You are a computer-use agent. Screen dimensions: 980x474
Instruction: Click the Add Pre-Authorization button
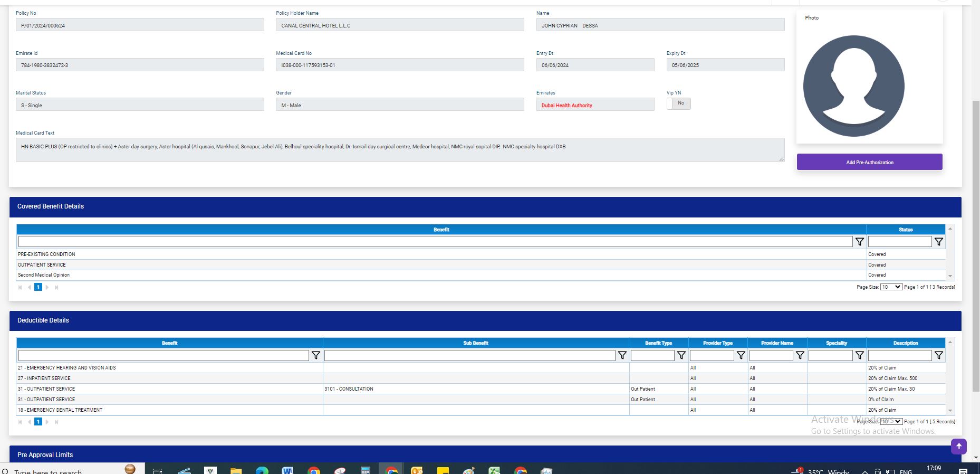click(x=869, y=162)
